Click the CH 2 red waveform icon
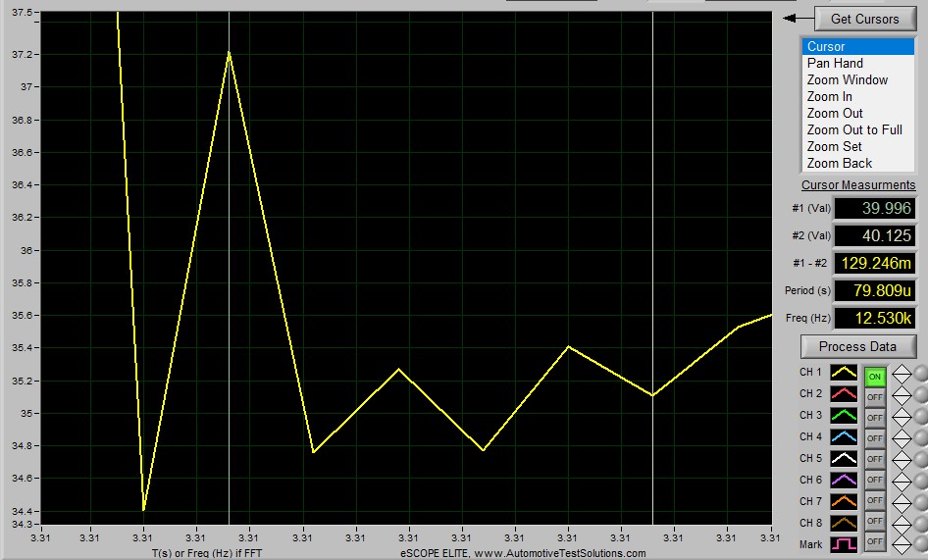The width and height of the screenshot is (928, 560). point(844,395)
